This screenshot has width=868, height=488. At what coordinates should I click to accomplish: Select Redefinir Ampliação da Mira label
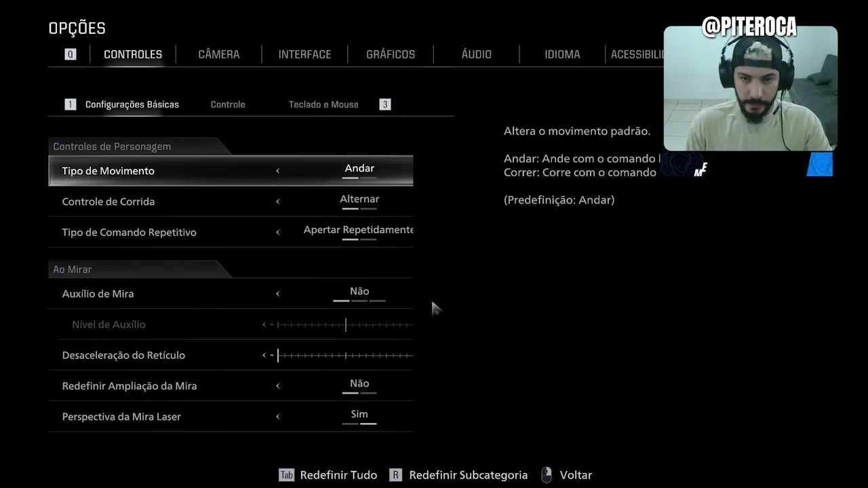coord(130,386)
